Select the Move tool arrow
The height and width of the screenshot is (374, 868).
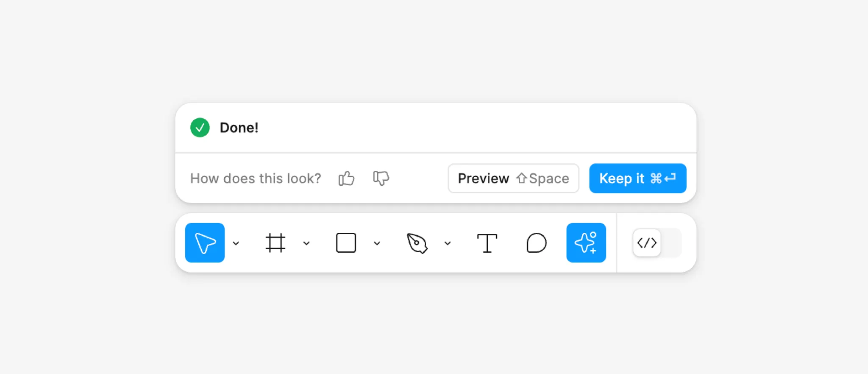205,243
